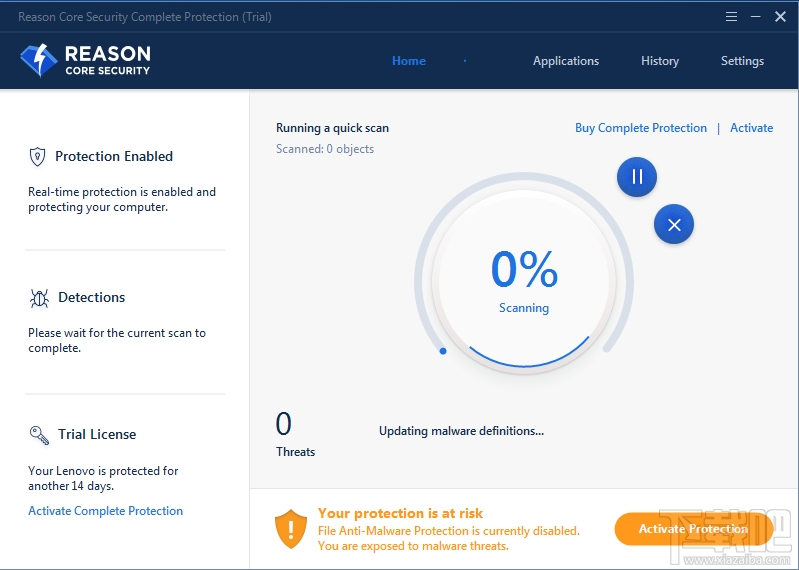Click the Buy Complete Protection link
799x570 pixels.
click(641, 128)
